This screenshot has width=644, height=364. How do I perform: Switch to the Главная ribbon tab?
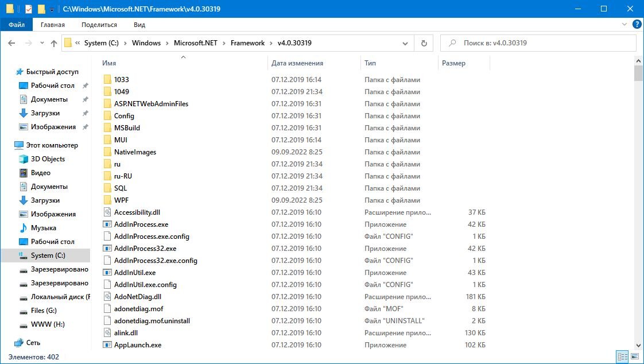click(x=53, y=25)
